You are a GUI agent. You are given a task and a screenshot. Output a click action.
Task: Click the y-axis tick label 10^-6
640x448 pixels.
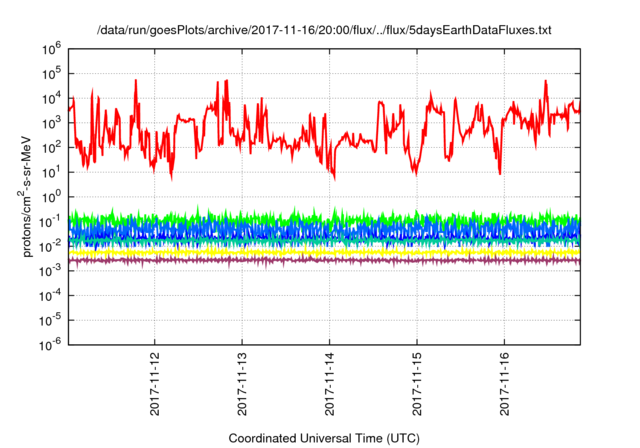[51, 345]
